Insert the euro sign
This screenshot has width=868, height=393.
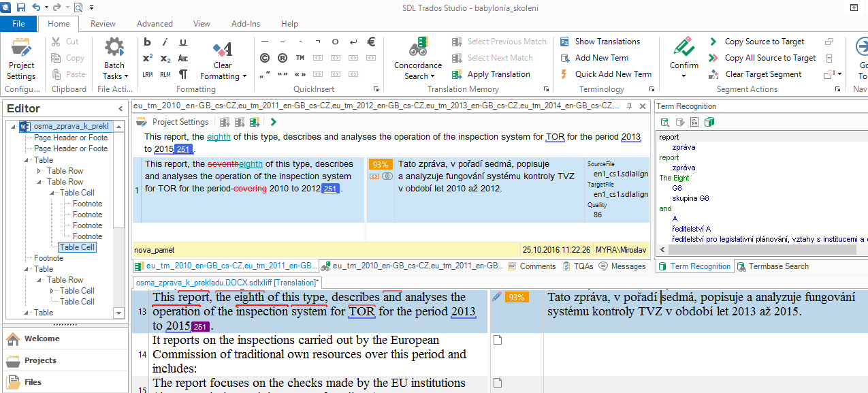click(371, 42)
